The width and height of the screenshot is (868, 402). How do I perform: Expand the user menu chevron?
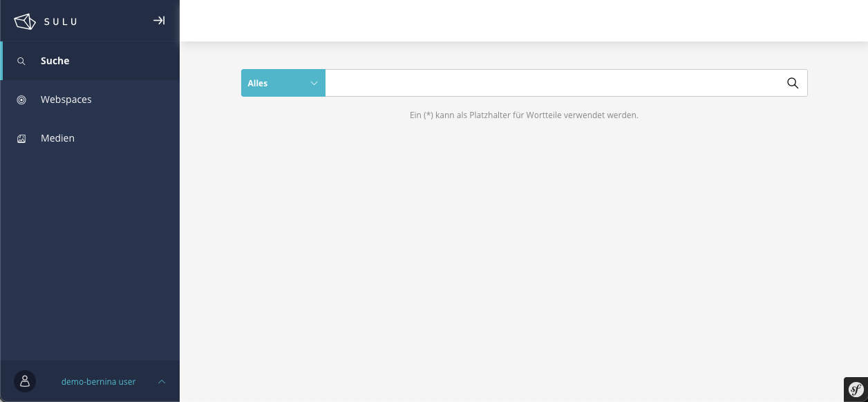(162, 381)
